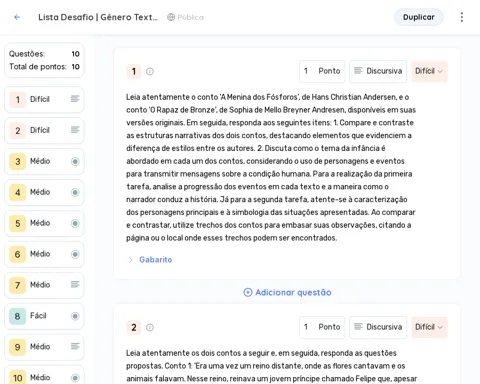Click the points field of question 1
Screen dimensions: 480x384
click(322, 71)
